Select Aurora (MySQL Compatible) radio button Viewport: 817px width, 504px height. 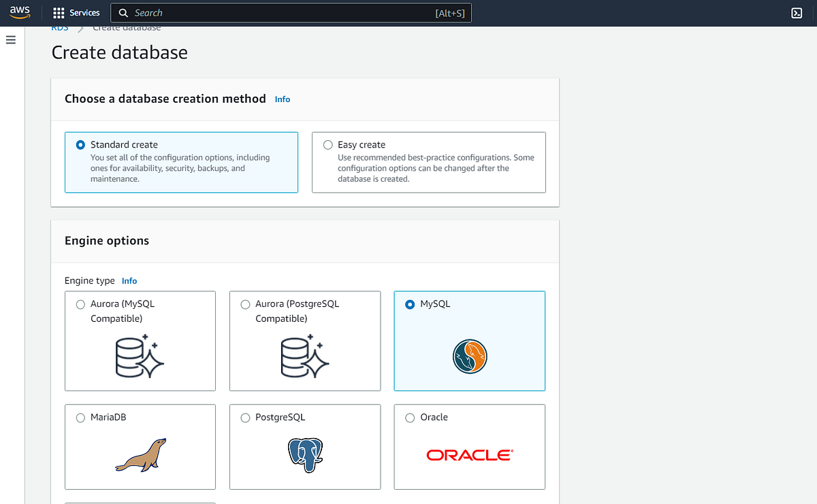(x=80, y=304)
